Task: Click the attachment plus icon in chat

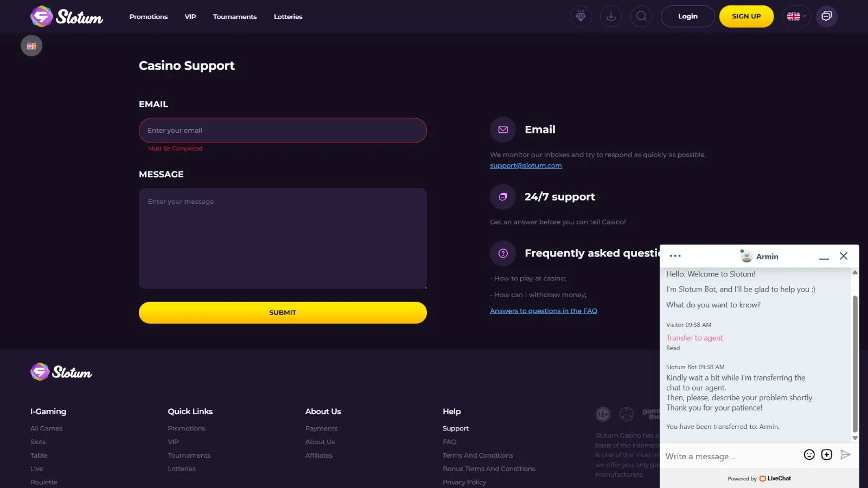Action: (x=827, y=455)
